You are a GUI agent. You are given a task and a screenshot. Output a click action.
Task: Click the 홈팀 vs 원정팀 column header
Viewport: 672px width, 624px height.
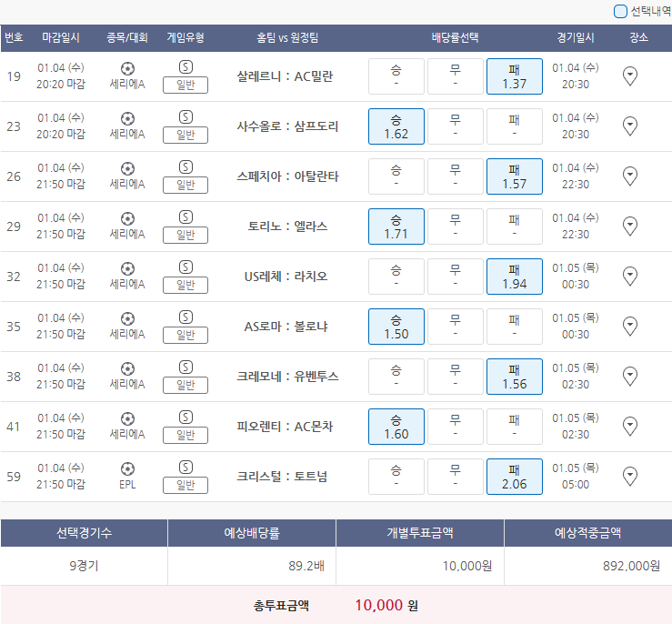pos(287,37)
